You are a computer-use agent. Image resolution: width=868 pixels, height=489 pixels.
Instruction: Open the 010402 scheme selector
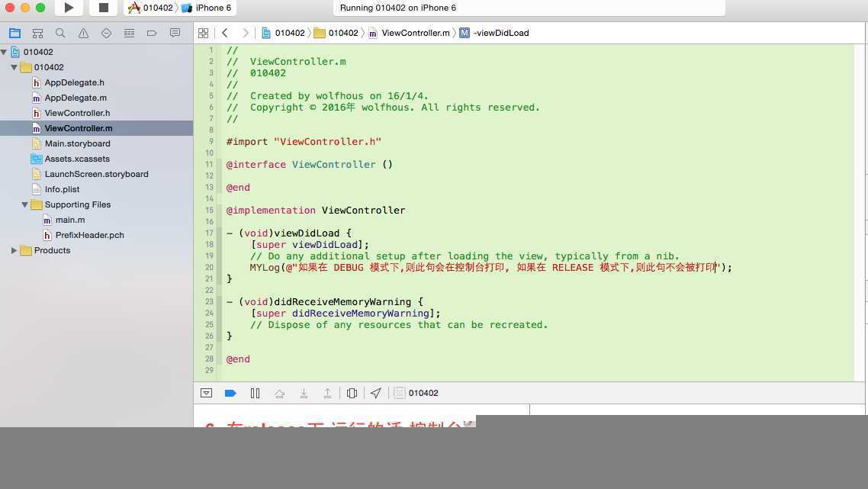pyautogui.click(x=150, y=8)
